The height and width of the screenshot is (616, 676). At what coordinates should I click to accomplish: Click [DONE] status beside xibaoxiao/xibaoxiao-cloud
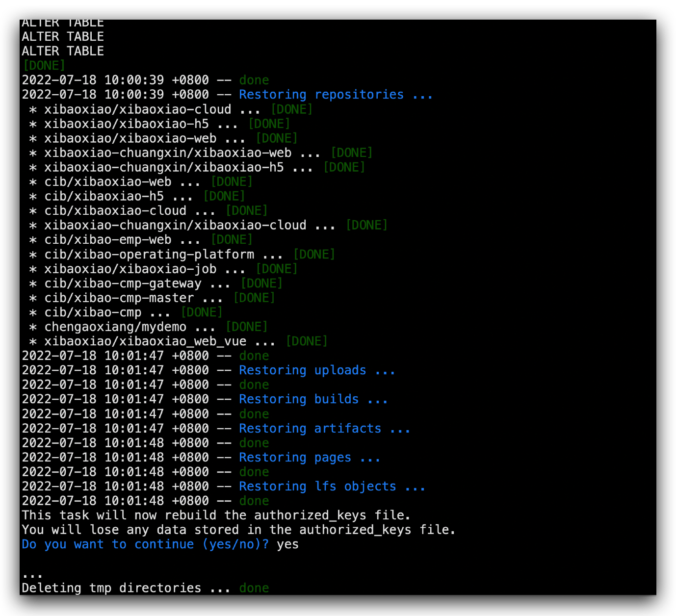[x=292, y=109]
